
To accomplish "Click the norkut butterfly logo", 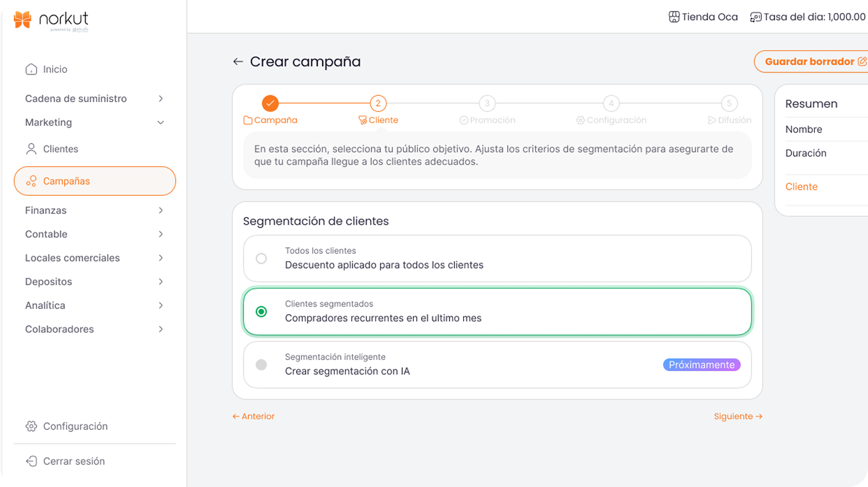I will click(x=23, y=20).
